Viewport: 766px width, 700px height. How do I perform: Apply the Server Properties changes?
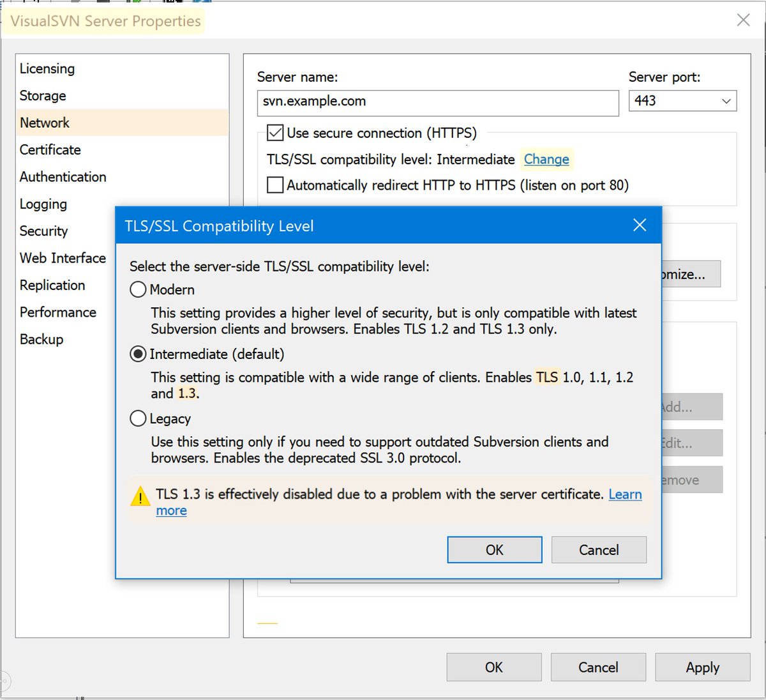pos(703,667)
